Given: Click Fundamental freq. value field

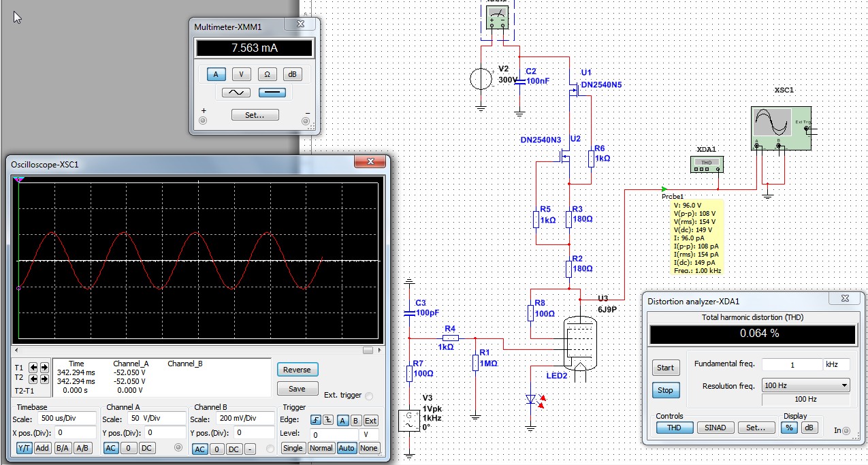Looking at the screenshot, I should [792, 365].
